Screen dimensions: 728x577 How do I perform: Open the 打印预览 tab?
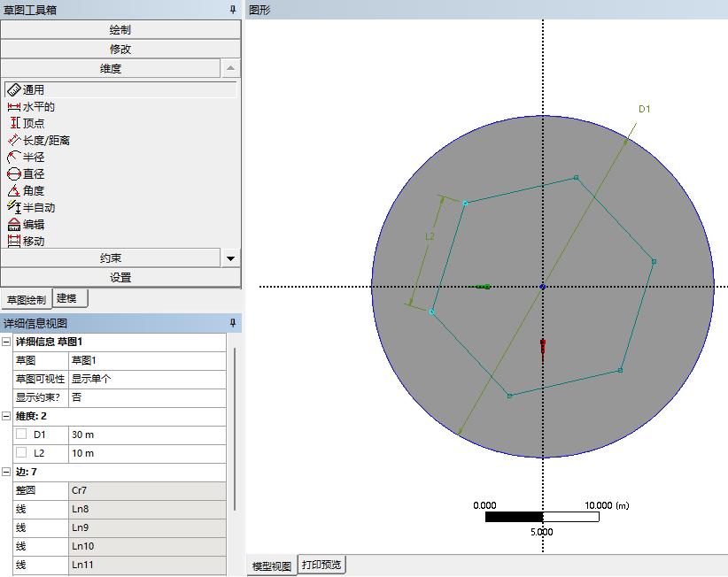(321, 565)
